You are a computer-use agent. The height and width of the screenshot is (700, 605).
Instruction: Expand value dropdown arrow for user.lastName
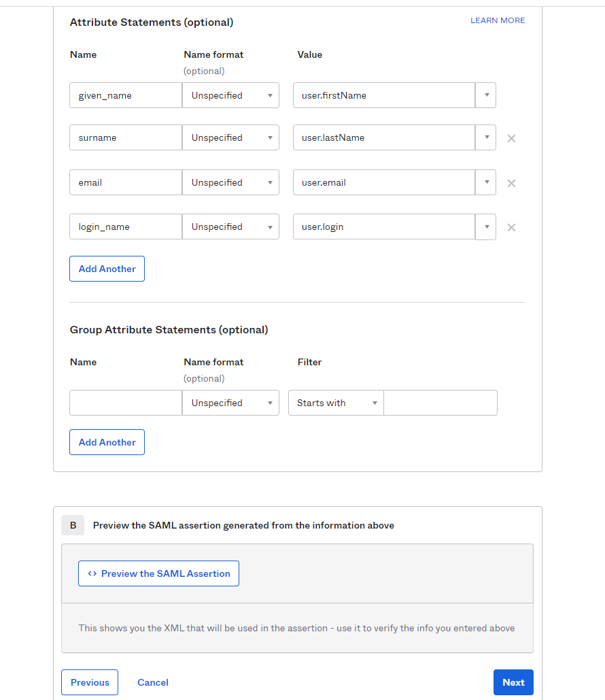coord(486,137)
